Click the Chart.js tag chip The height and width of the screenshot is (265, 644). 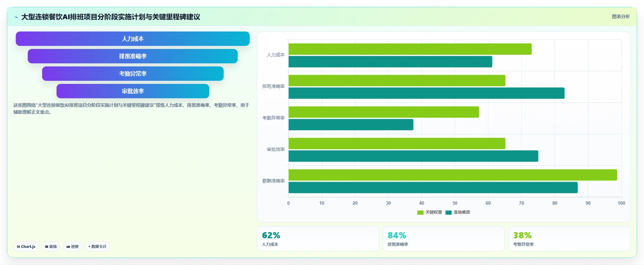coord(26,247)
